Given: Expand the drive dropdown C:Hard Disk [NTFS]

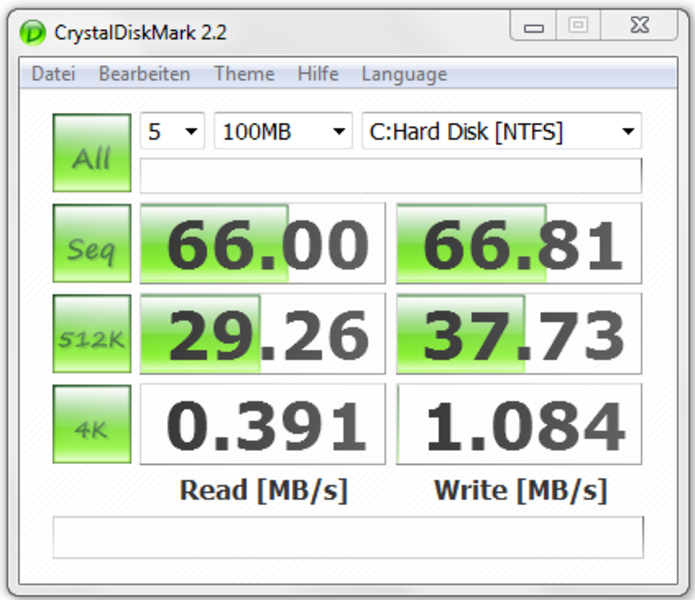Looking at the screenshot, I should pyautogui.click(x=502, y=131).
